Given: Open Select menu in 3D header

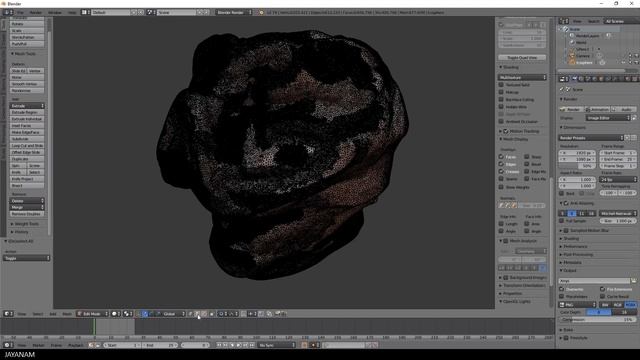Looking at the screenshot, I should point(38,314).
